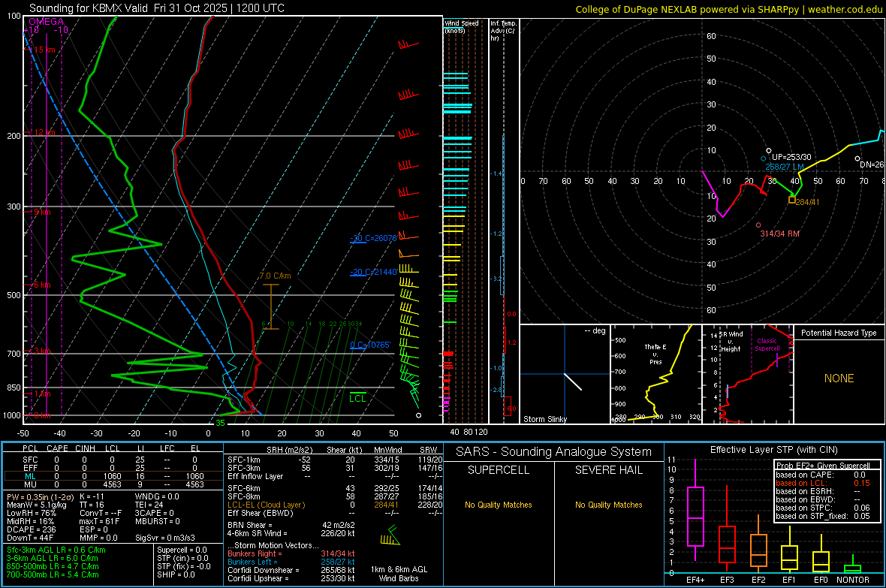Click No Quality Matches under SUPERCELL
The height and width of the screenshot is (588, 886).
499,505
